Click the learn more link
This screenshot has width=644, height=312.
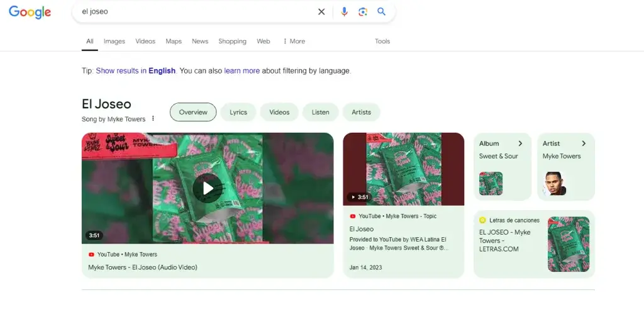click(242, 70)
